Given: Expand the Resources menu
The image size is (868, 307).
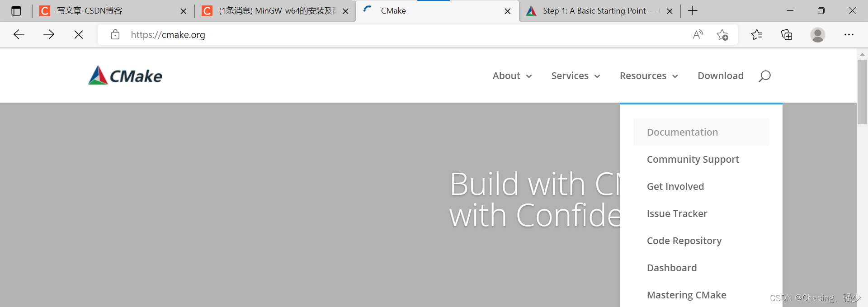Looking at the screenshot, I should [649, 76].
